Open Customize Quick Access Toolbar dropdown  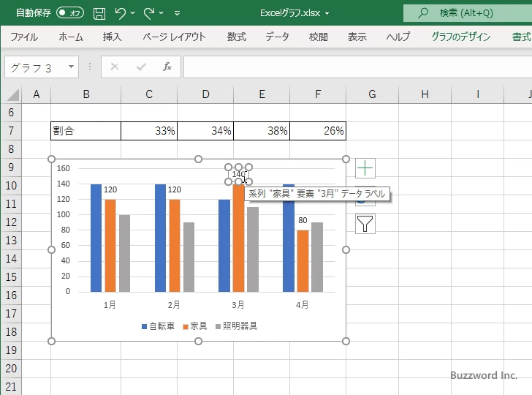coord(177,13)
